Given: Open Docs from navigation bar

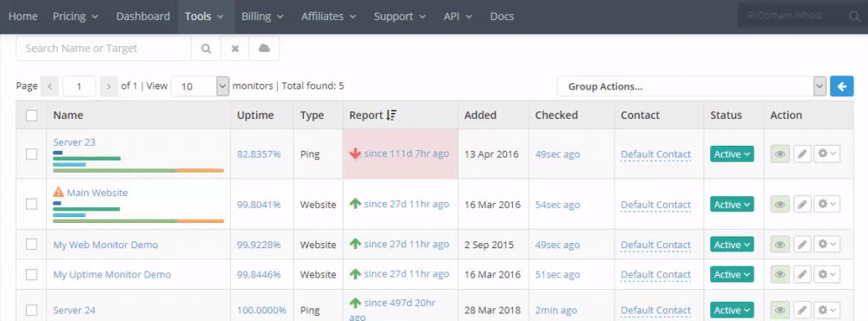Looking at the screenshot, I should tap(502, 16).
